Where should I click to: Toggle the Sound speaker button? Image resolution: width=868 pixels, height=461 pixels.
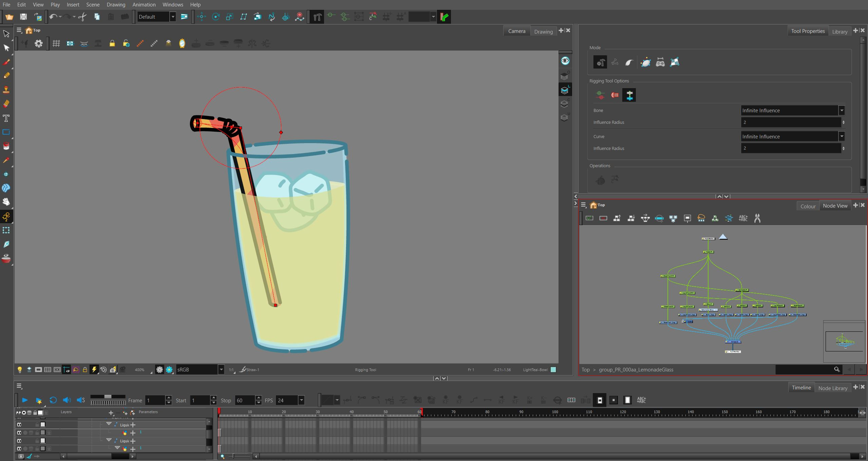(67, 400)
